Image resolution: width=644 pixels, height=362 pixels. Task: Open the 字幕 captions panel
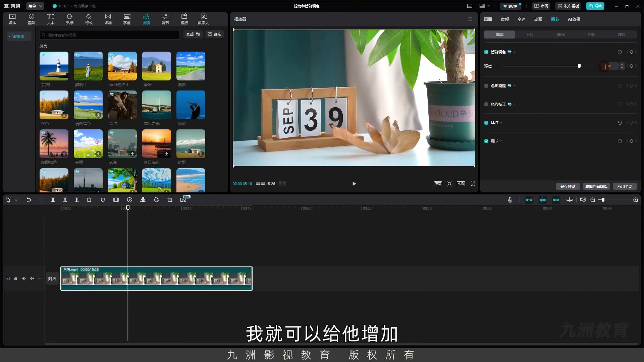click(x=127, y=19)
